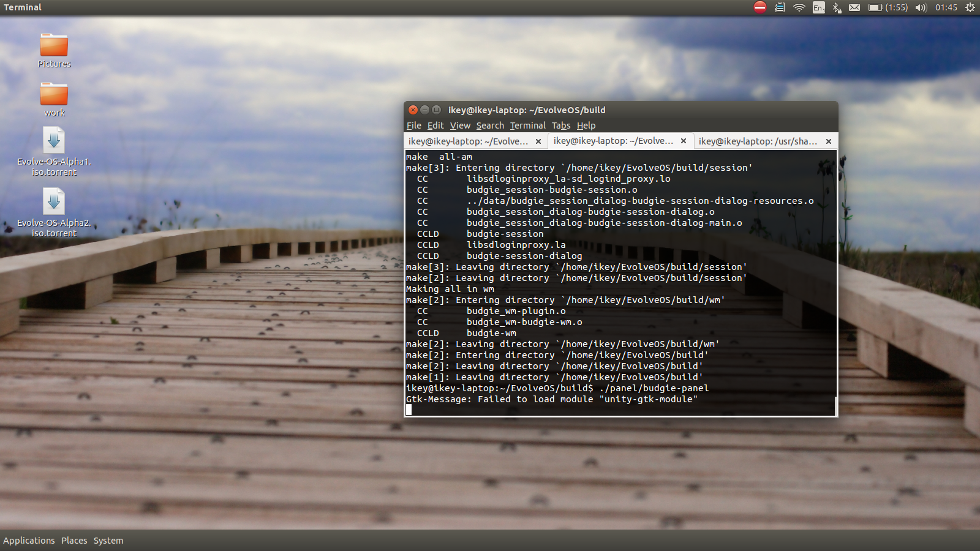This screenshot has height=551, width=980.
Task: Open the File menu in terminal
Action: click(414, 126)
